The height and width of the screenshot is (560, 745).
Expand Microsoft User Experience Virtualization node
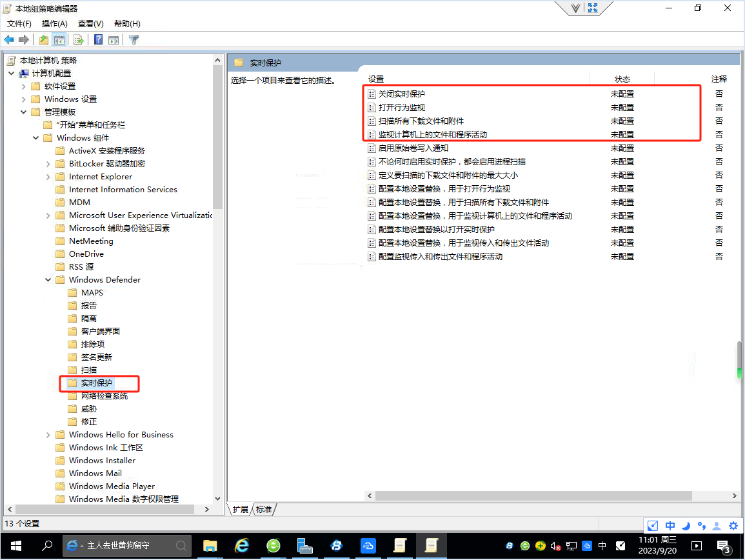coord(48,215)
